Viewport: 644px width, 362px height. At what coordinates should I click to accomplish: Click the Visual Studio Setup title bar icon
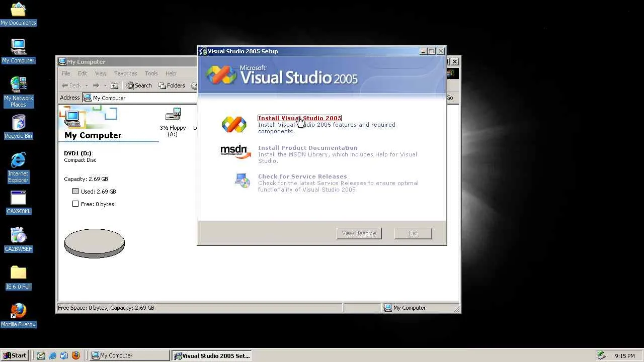point(203,51)
